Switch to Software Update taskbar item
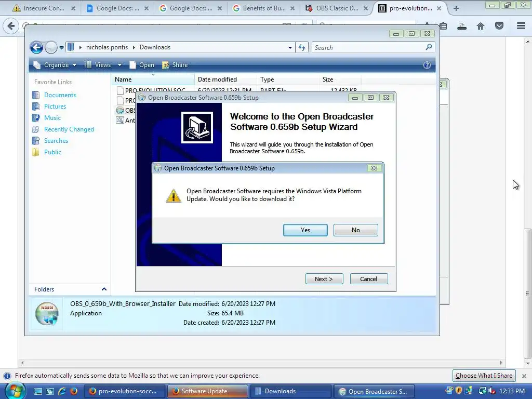 [x=208, y=391]
